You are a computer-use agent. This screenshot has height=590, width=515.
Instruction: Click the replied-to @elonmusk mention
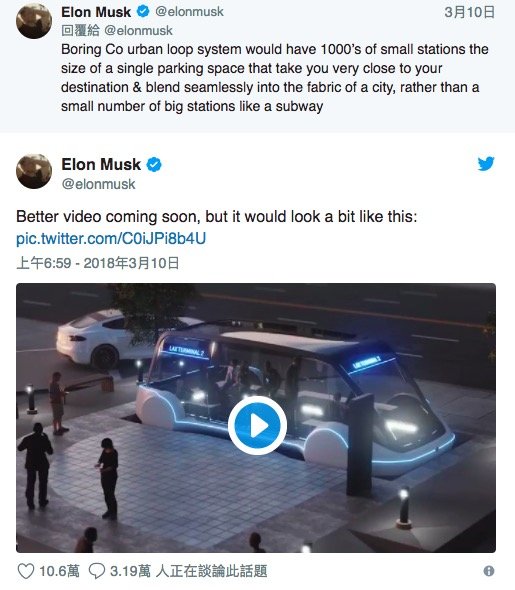click(x=138, y=30)
